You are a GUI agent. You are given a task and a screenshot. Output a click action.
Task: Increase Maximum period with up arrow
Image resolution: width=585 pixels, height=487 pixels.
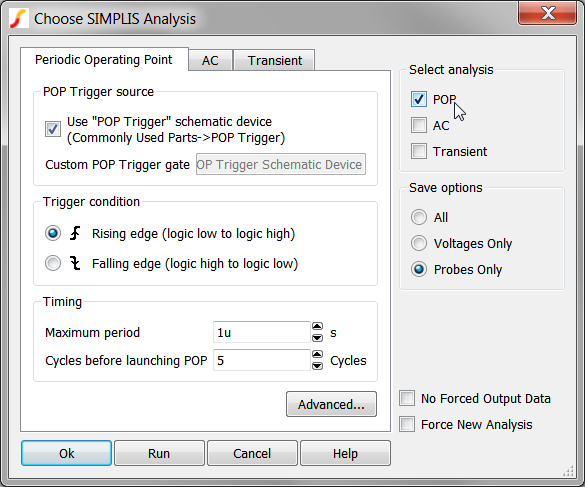317,327
